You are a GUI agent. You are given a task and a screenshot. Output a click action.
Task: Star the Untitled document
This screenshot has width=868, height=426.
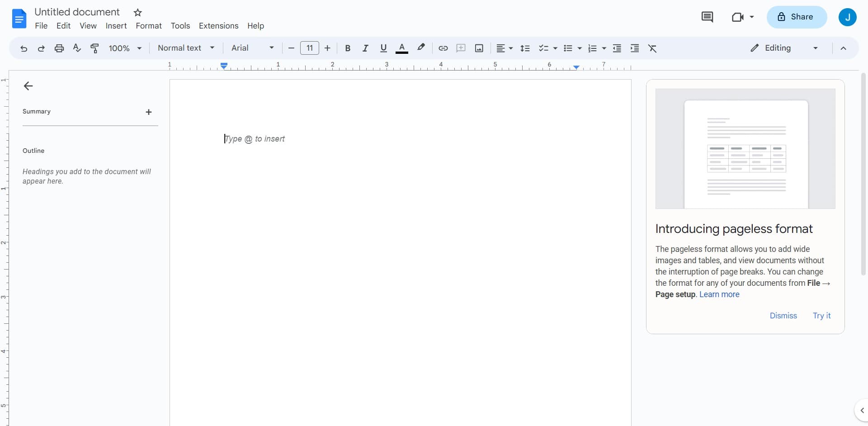(x=138, y=13)
